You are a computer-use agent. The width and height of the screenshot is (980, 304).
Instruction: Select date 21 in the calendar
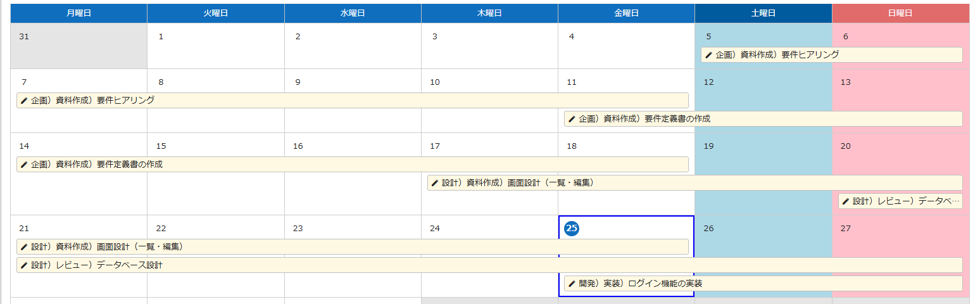tap(24, 229)
